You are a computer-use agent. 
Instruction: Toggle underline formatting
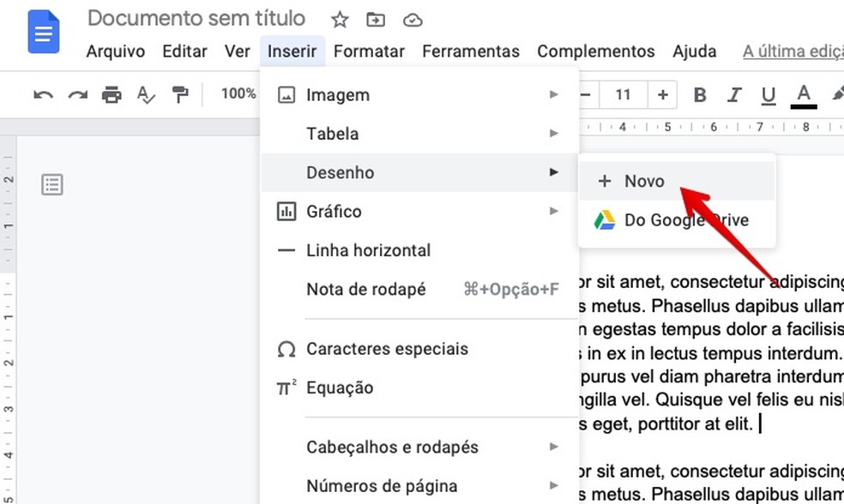[x=769, y=95]
